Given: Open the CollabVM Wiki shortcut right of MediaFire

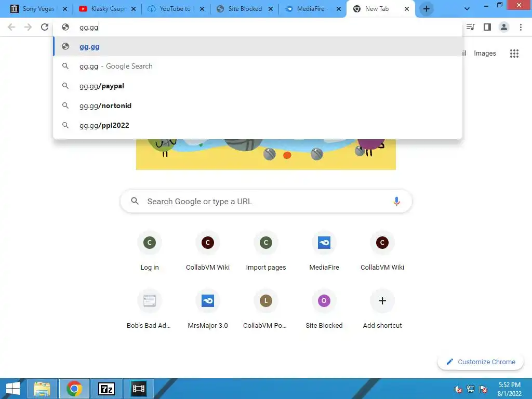Looking at the screenshot, I should tap(382, 251).
